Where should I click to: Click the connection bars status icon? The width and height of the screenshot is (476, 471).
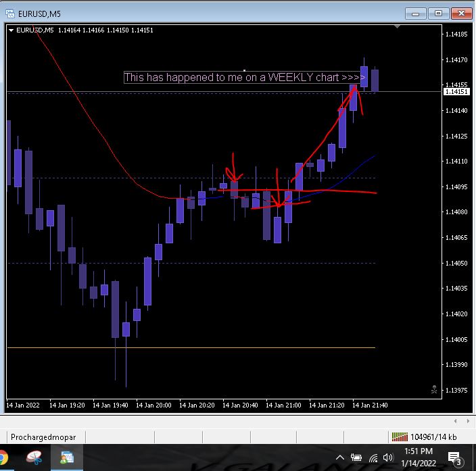[x=400, y=437]
